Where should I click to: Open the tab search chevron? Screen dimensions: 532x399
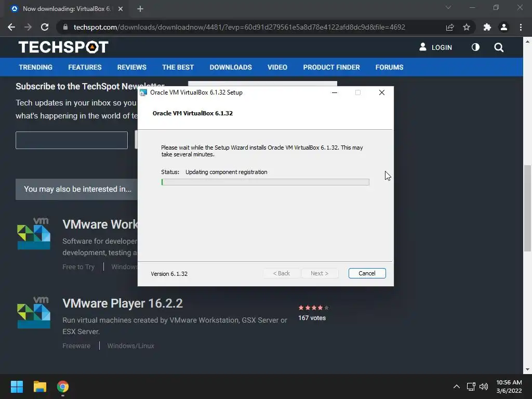pos(448,7)
